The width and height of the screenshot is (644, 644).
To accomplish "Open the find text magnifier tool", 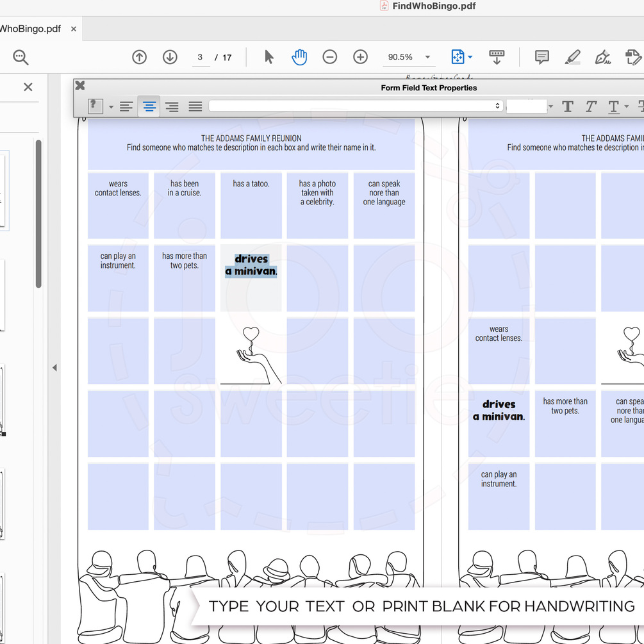I will (x=21, y=57).
